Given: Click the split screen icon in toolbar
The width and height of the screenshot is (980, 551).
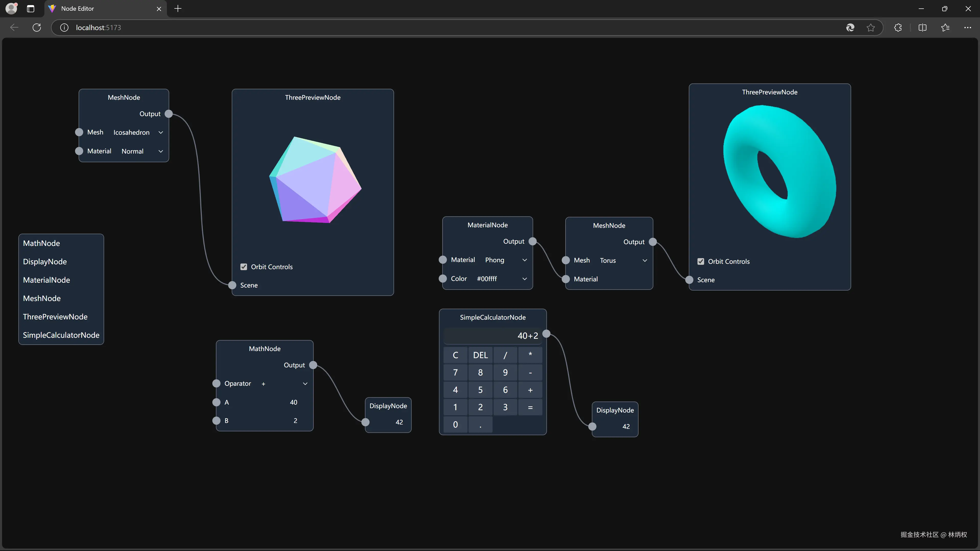Looking at the screenshot, I should point(922,27).
